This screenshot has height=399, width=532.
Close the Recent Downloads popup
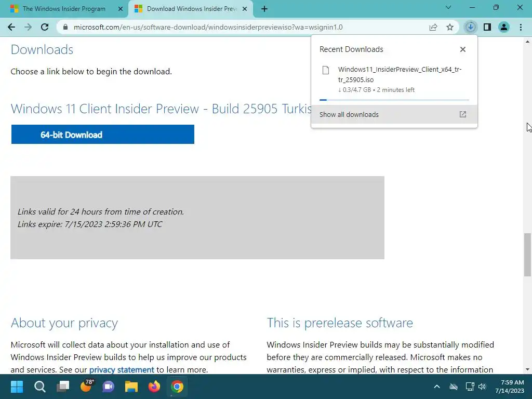[x=463, y=49]
